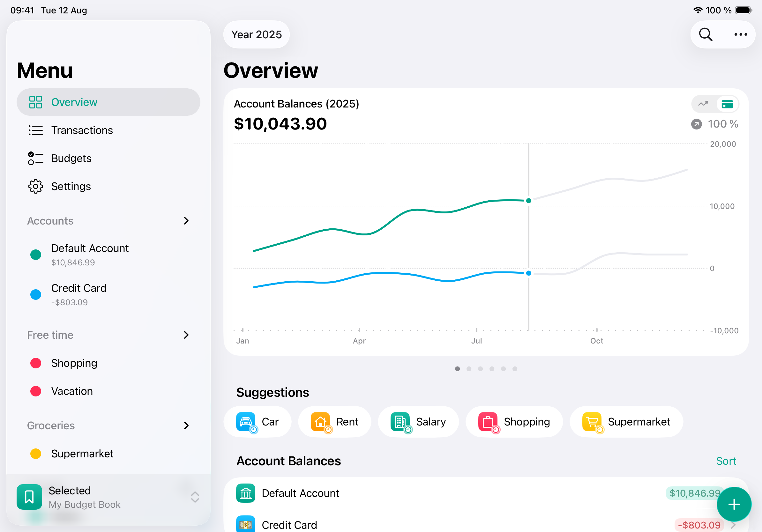Expand the Free time section
762x532 pixels.
point(186,335)
